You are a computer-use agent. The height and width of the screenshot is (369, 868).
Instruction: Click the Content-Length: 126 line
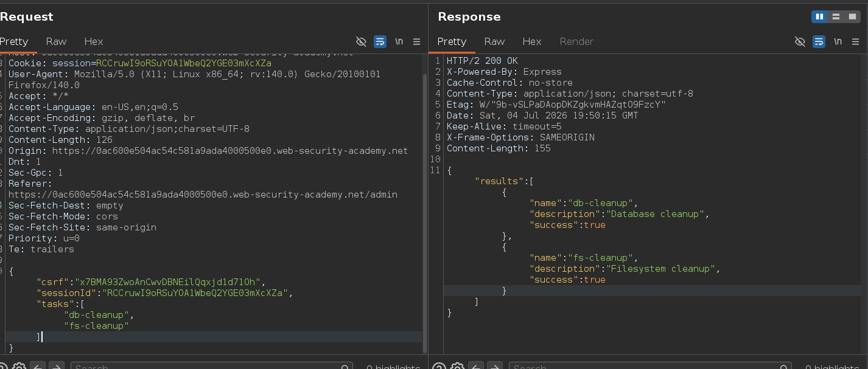pyautogui.click(x=60, y=140)
